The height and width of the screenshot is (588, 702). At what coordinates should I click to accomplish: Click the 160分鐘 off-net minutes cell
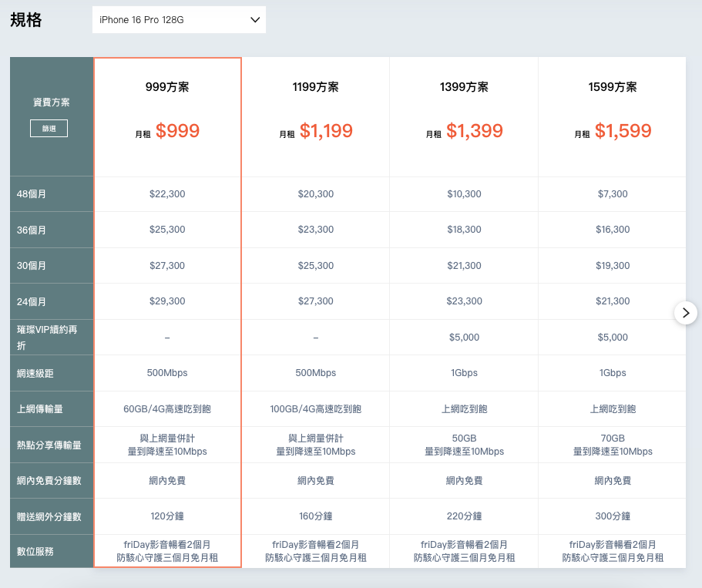tap(316, 516)
